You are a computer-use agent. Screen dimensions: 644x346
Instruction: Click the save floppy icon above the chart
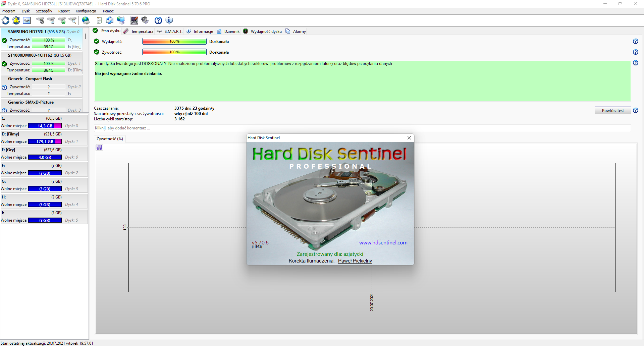(99, 148)
